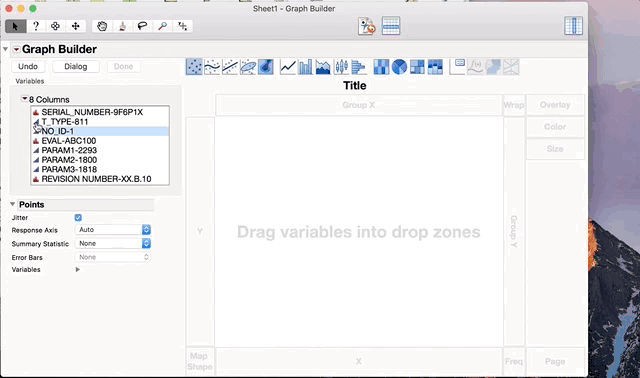640x378 pixels.
Task: Collapse the 8 Columns list
Action: point(24,99)
